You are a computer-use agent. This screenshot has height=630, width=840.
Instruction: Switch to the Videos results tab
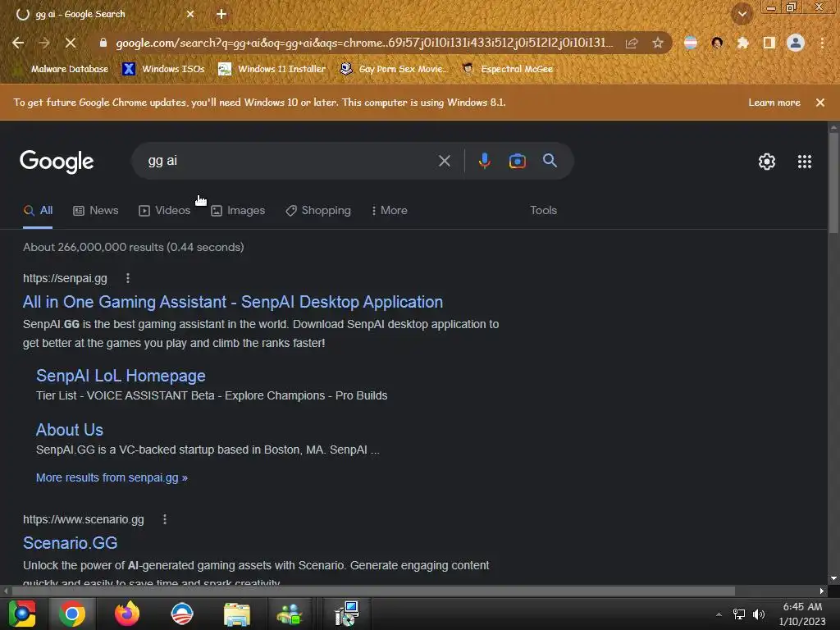tap(164, 211)
